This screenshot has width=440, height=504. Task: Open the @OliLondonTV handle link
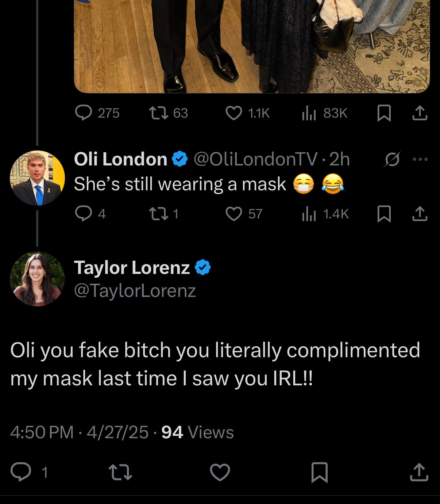pos(255,159)
